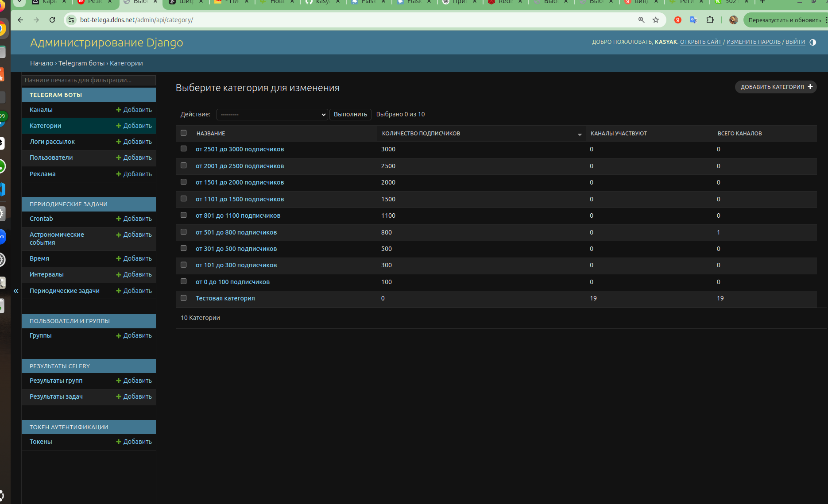Collapse the sidebar with double chevron

[x=16, y=291]
